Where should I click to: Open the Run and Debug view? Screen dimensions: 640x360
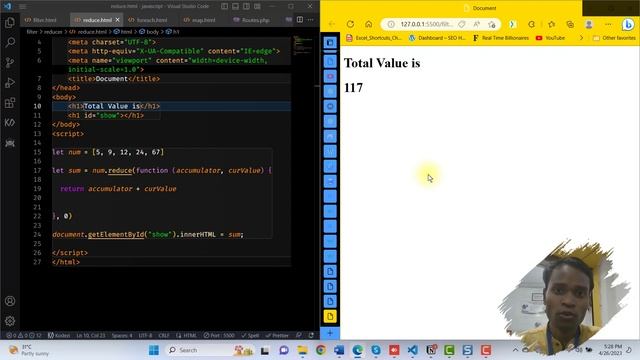click(10, 82)
